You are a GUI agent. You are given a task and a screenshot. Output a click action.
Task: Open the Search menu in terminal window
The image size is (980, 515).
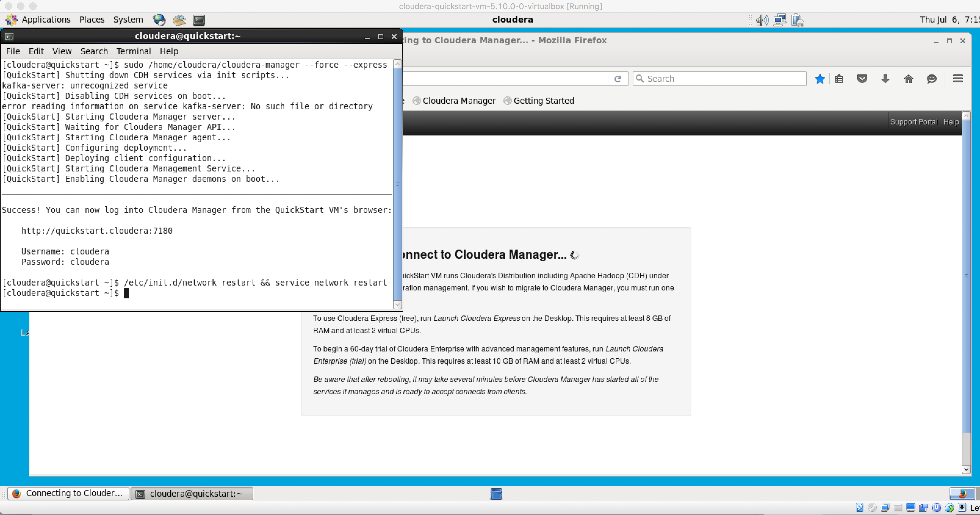point(94,51)
